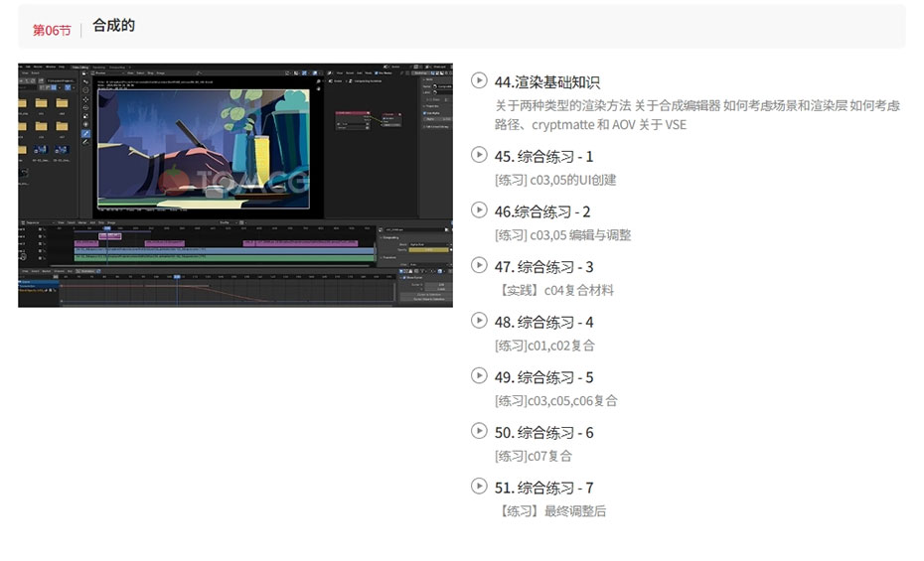The height and width of the screenshot is (561, 924).
Task: Open lesson title 44.渲染基础知识
Action: click(x=546, y=82)
